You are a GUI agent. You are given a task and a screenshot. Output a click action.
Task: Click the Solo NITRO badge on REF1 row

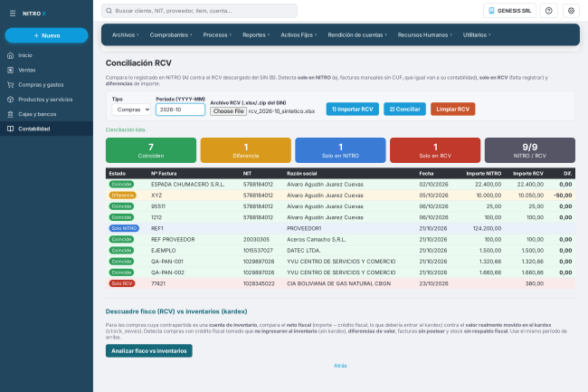(x=124, y=228)
